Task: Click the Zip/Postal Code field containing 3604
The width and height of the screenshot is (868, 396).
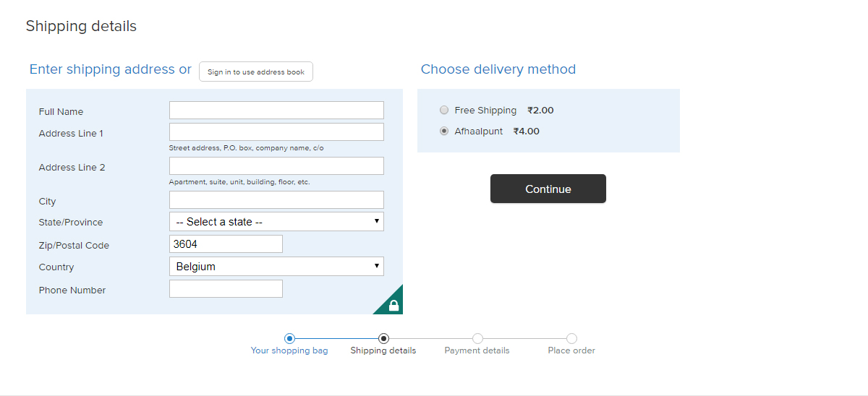Action: click(x=226, y=244)
